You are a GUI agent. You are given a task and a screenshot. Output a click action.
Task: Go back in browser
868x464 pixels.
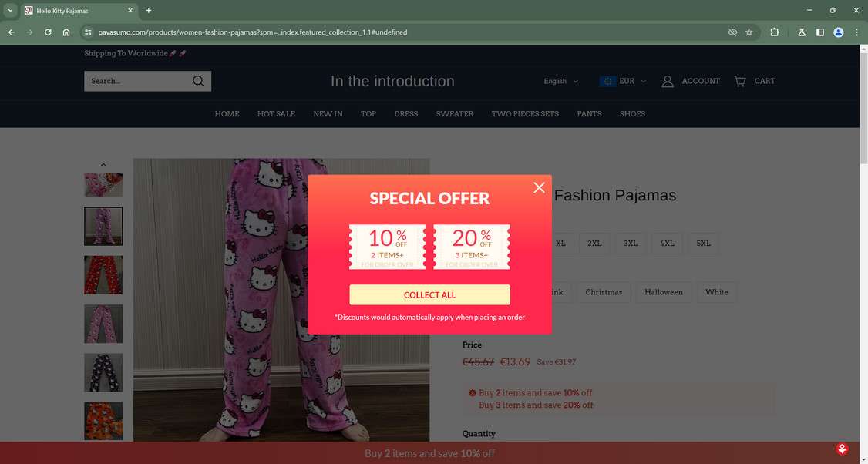coord(12,32)
